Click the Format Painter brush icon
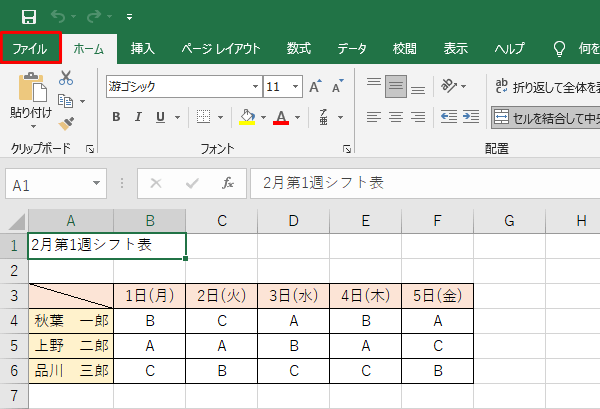This screenshot has width=600, height=409. [66, 123]
